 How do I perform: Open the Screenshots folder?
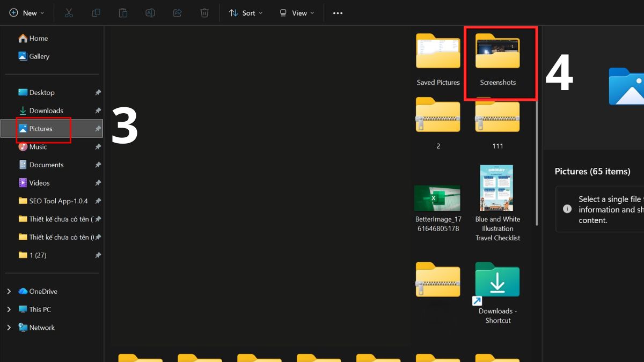pos(497,51)
